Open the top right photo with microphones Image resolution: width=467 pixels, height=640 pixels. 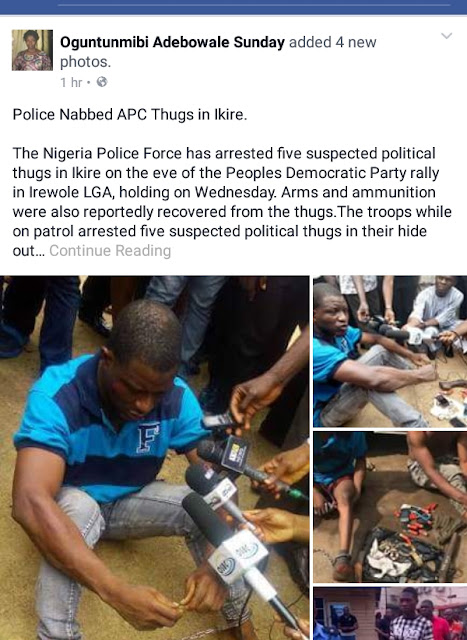tap(390, 352)
